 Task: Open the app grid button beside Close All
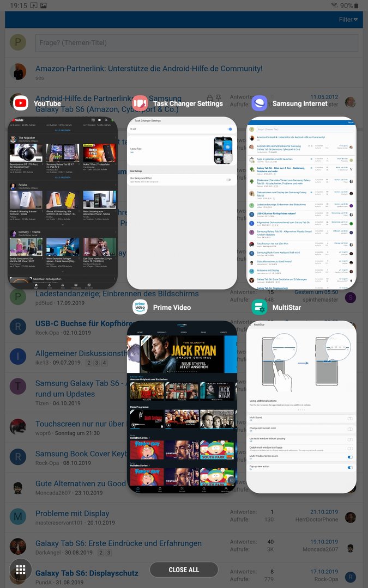pyautogui.click(x=21, y=569)
